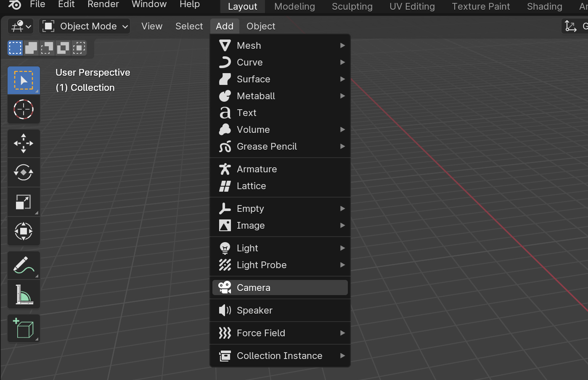Add a Camera from the menu
This screenshot has width=588, height=380.
click(x=280, y=288)
